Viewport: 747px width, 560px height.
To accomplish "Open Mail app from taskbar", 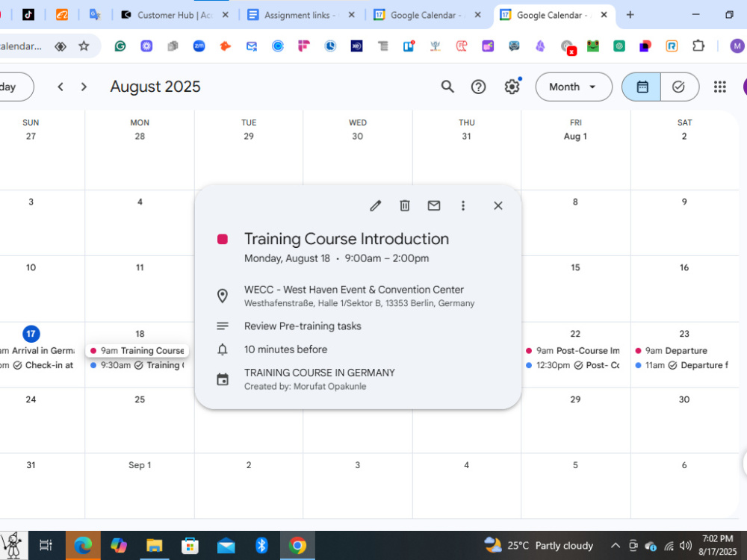I will point(226,545).
